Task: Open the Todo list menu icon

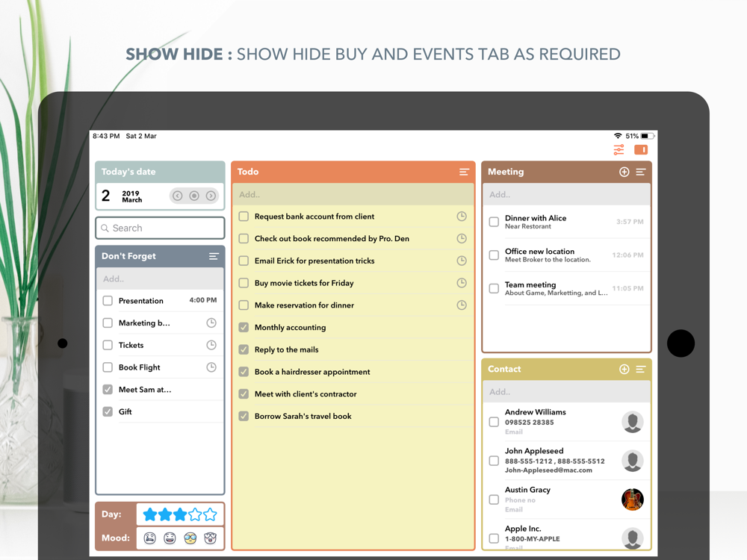Action: (464, 172)
